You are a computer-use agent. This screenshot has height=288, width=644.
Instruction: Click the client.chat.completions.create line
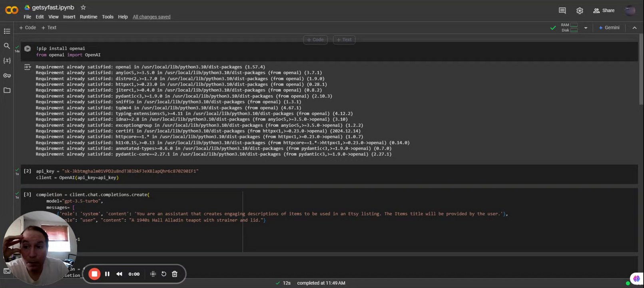coord(93,194)
